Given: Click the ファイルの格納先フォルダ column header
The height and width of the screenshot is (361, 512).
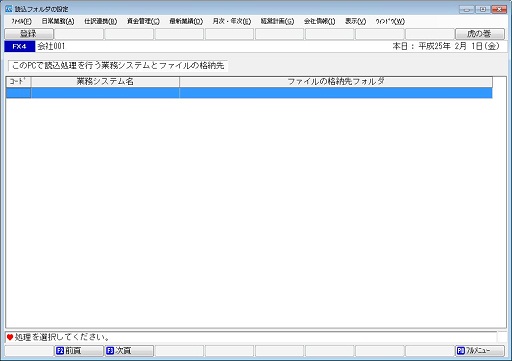Looking at the screenshot, I should tap(336, 82).
